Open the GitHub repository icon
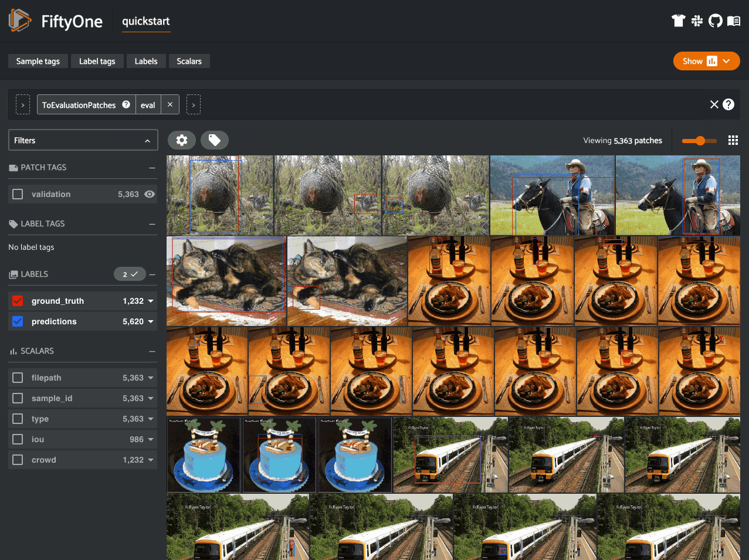 pyautogui.click(x=716, y=21)
